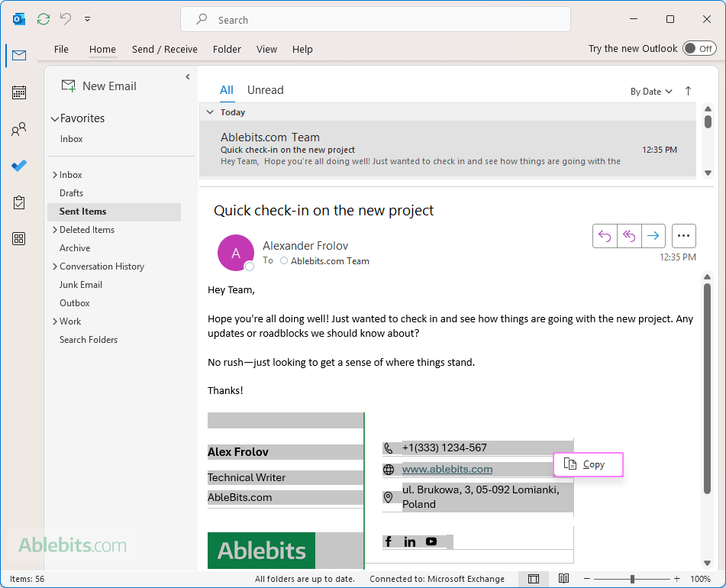Click in the Search box
Image resolution: width=726 pixels, height=588 pixels.
click(376, 19)
